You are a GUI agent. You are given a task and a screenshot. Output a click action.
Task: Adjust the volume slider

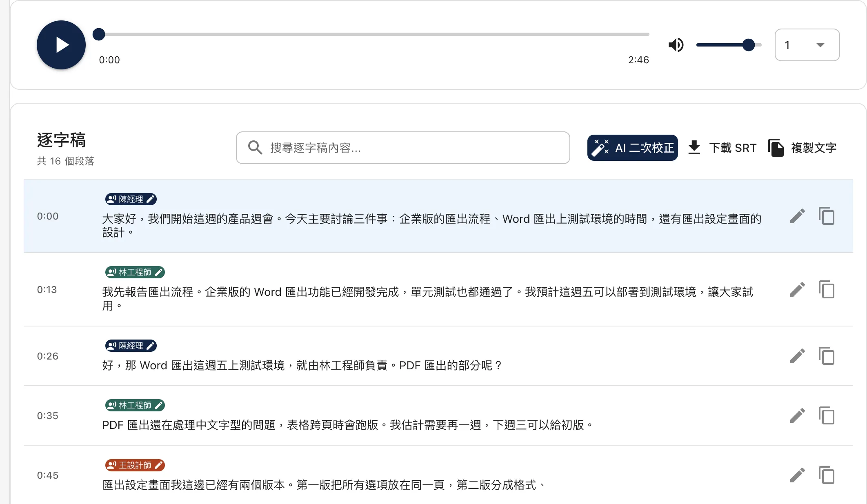coord(729,45)
